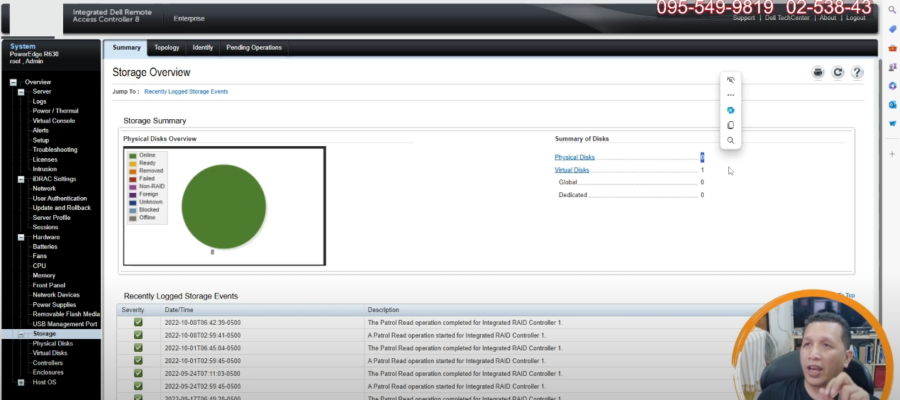The image size is (900, 400).
Task: Open browser sidebar Games chess icon
Action: tap(892, 67)
